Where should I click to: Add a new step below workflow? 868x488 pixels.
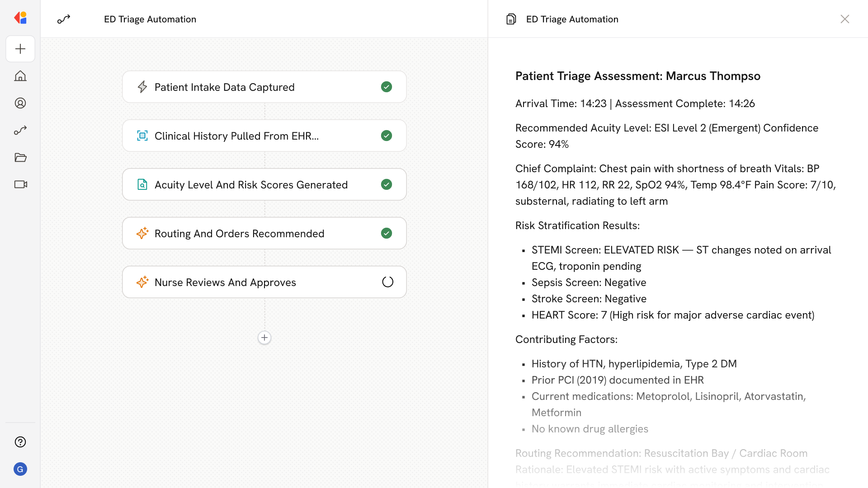click(264, 338)
